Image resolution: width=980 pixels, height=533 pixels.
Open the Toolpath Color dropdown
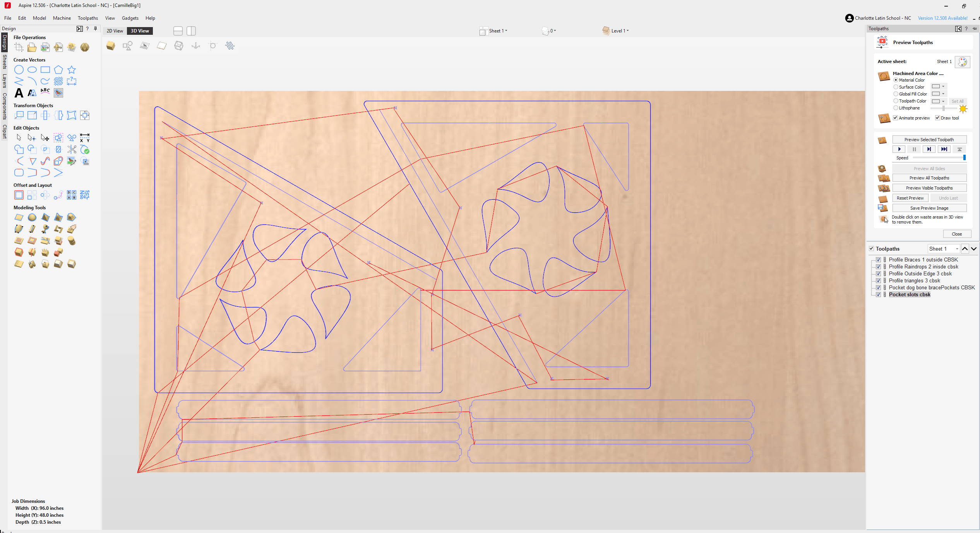(944, 101)
